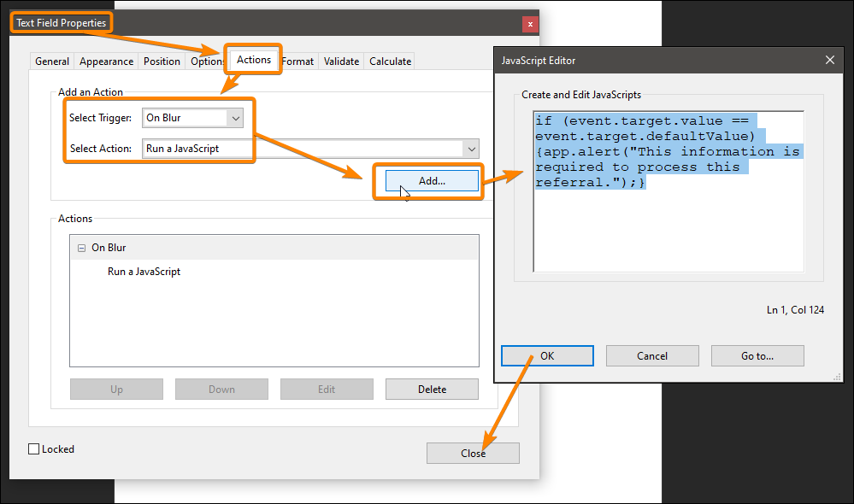Open the Actions tab
This screenshot has width=854, height=504.
point(253,60)
